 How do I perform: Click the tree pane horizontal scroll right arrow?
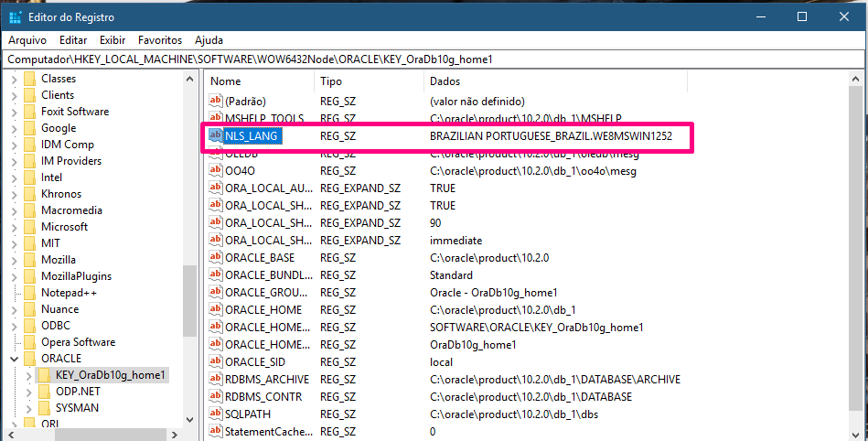(x=175, y=435)
